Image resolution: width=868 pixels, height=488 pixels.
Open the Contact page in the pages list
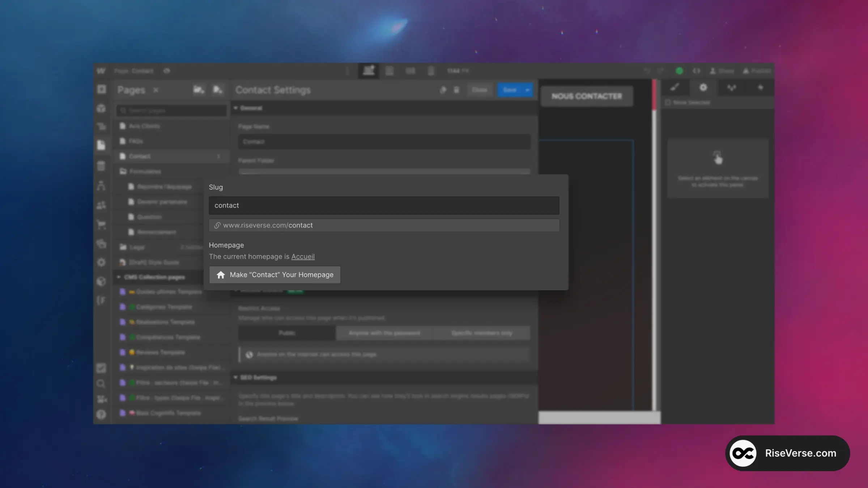tap(140, 156)
